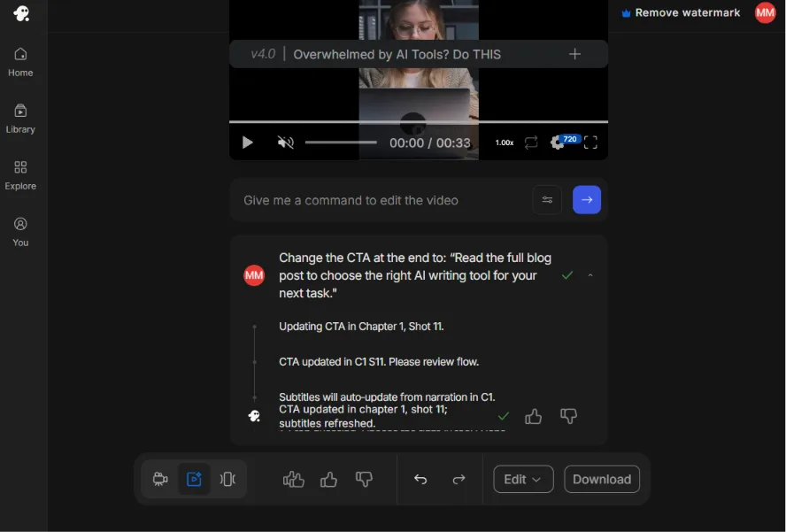Enter fullscreen mode
Screen dimensions: 786x532
590,143
